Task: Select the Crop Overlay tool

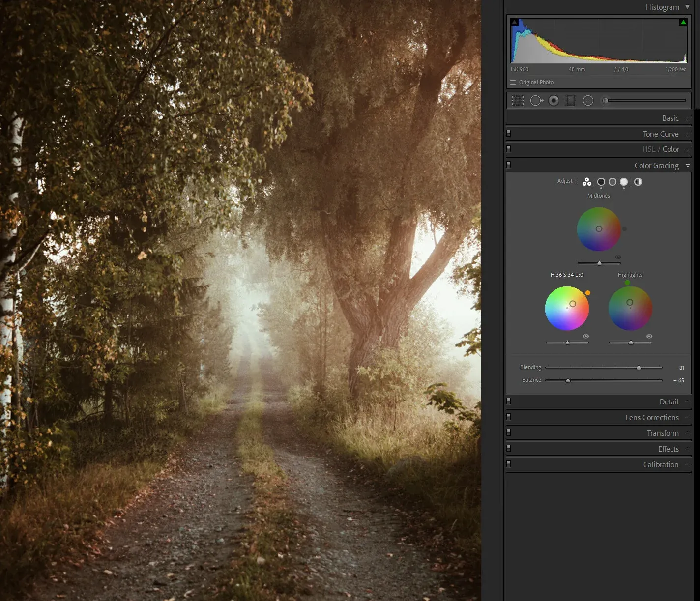Action: 518,101
